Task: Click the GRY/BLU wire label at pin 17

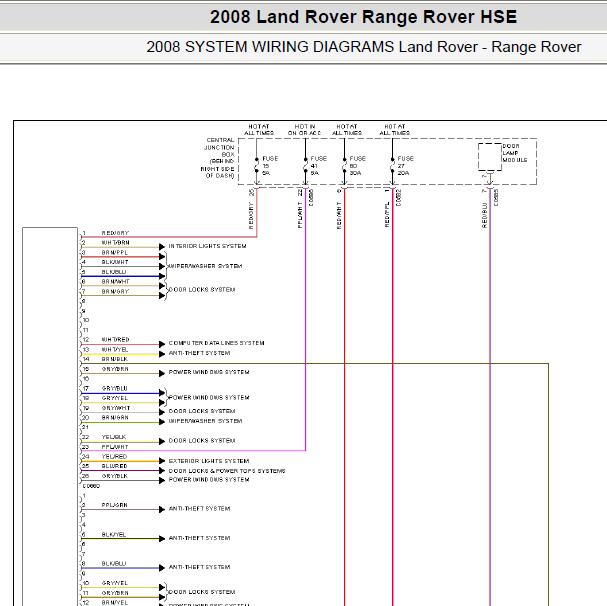Action: click(x=115, y=388)
